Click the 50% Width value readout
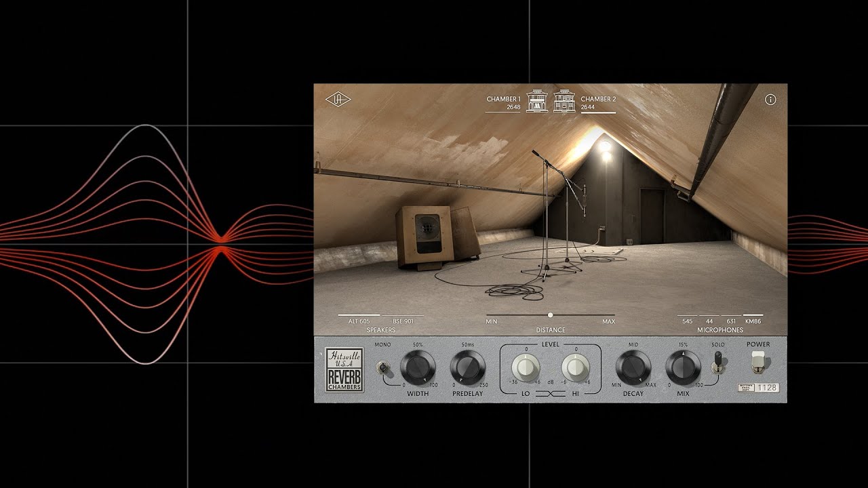 click(x=418, y=345)
